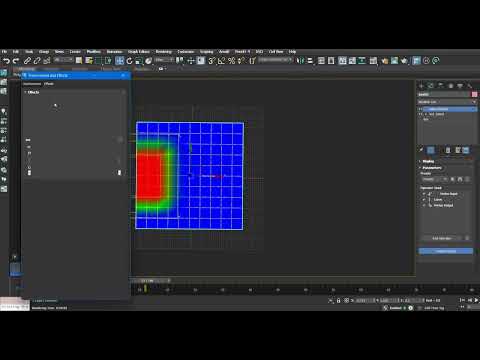
Task: Delete operator using trash icon button
Action: (467, 238)
